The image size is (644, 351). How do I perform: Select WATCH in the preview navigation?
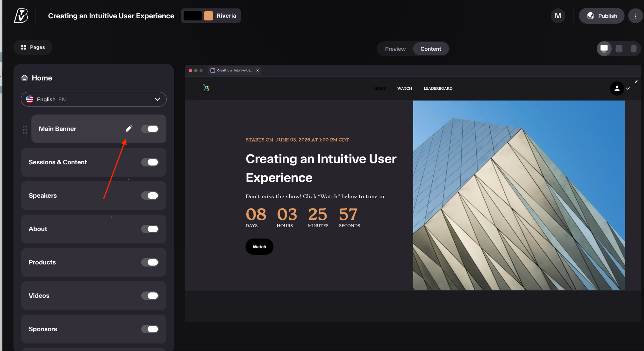[x=404, y=88]
